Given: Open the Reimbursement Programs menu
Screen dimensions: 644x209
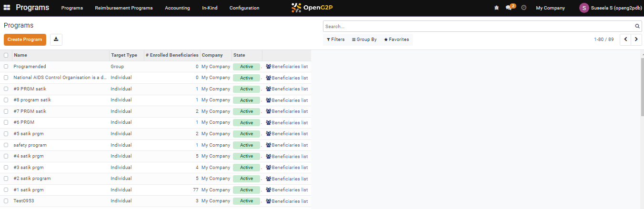Looking at the screenshot, I should pyautogui.click(x=124, y=8).
